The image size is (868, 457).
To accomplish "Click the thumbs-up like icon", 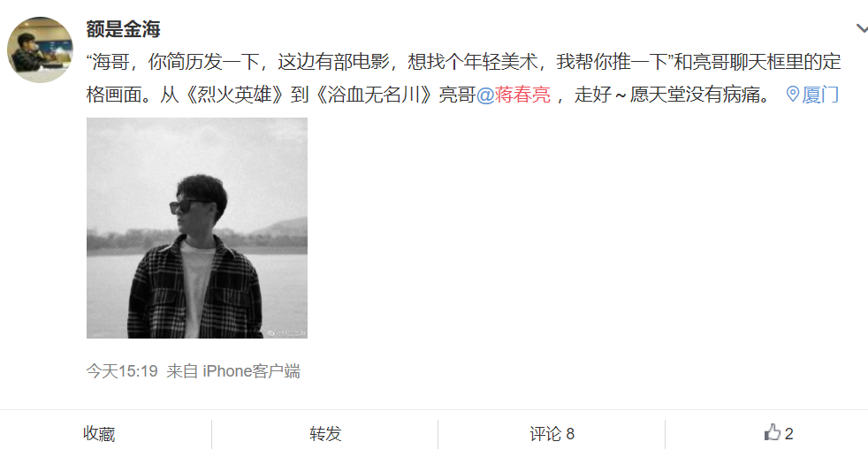I will (773, 432).
